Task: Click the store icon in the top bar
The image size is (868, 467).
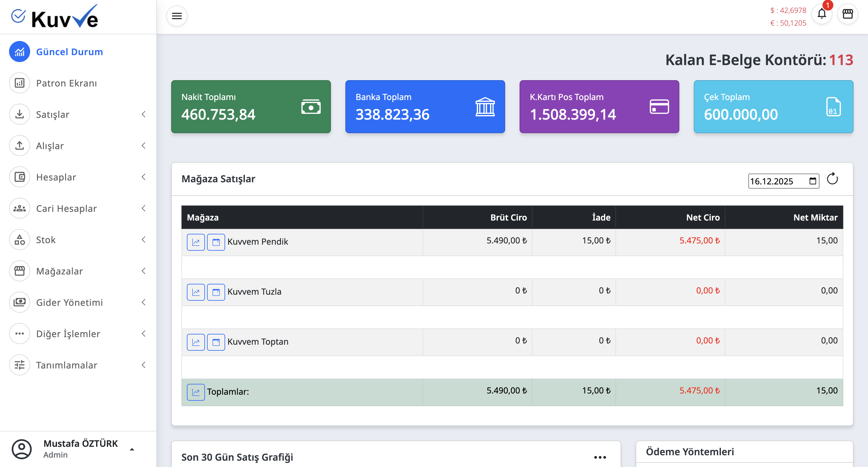Action: tap(848, 14)
